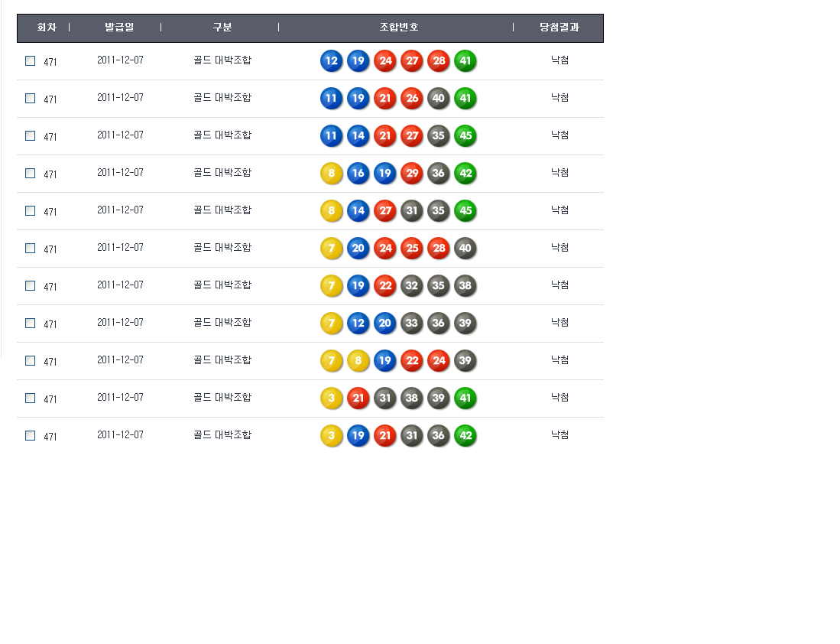Check the box for the row containing 29
Screen dimensions: 840x644
[31, 174]
